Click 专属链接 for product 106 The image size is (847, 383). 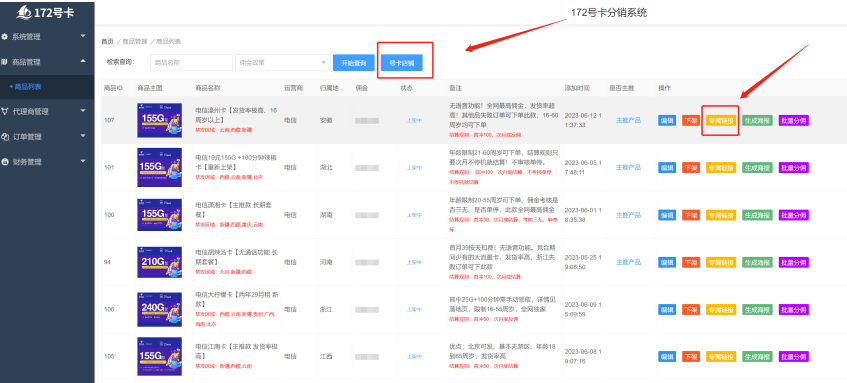point(721,310)
